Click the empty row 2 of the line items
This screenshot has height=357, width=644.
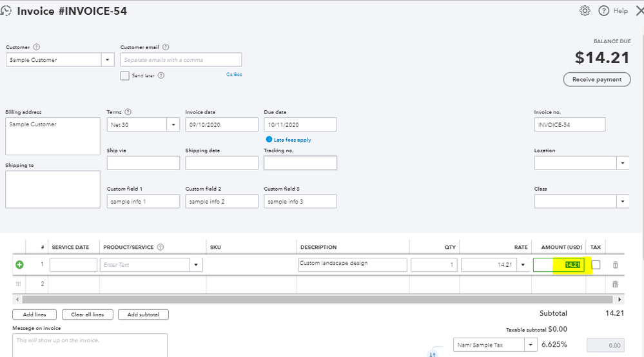[x=318, y=284]
